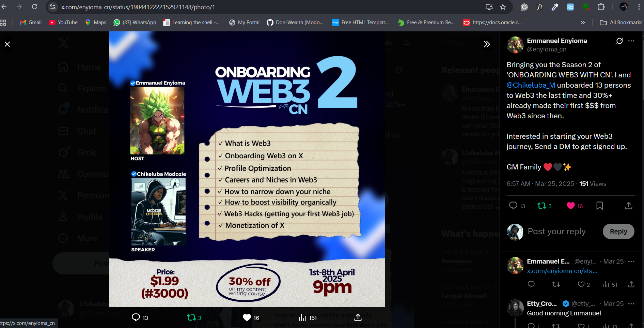Viewport: 644px width, 328px height.
Task: Open the Maps bookmark
Action: coord(96,23)
